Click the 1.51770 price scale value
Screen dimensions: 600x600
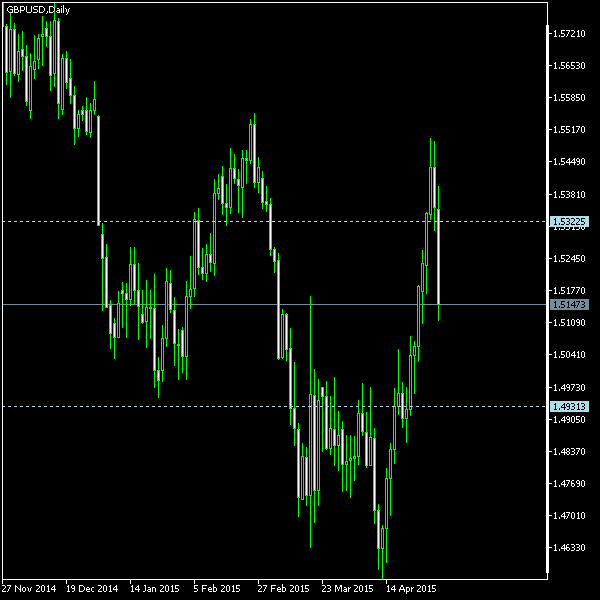[x=569, y=291]
